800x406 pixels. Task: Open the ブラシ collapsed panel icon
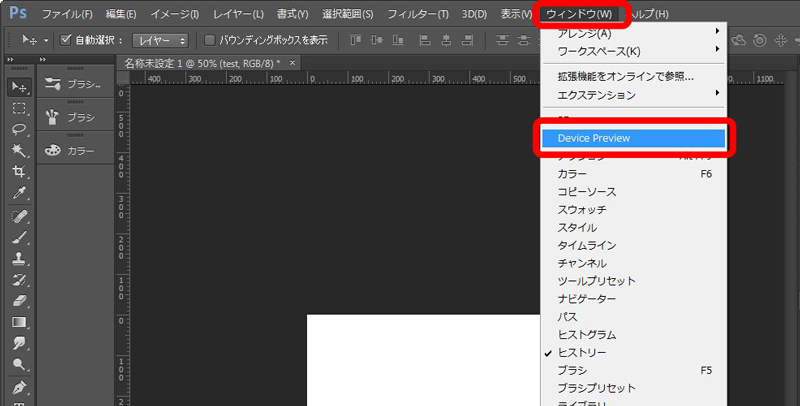pos(52,117)
